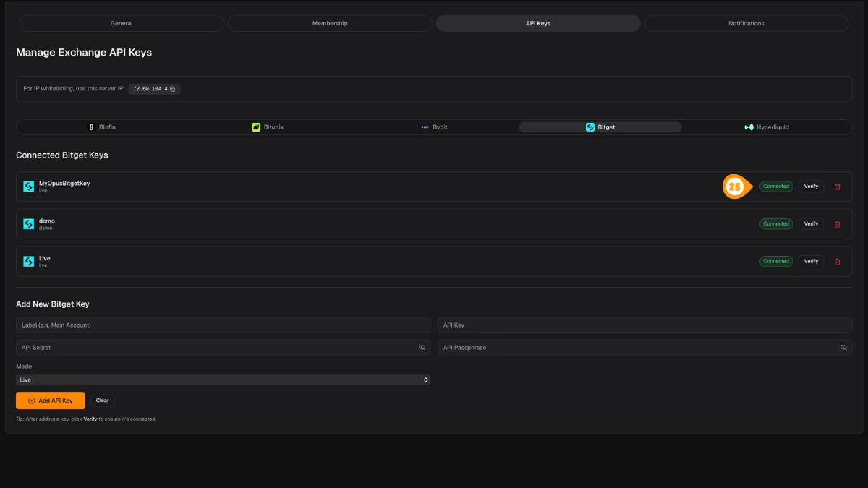This screenshot has width=868, height=488.
Task: Toggle API Passphrase visibility eye icon
Action: [843, 348]
